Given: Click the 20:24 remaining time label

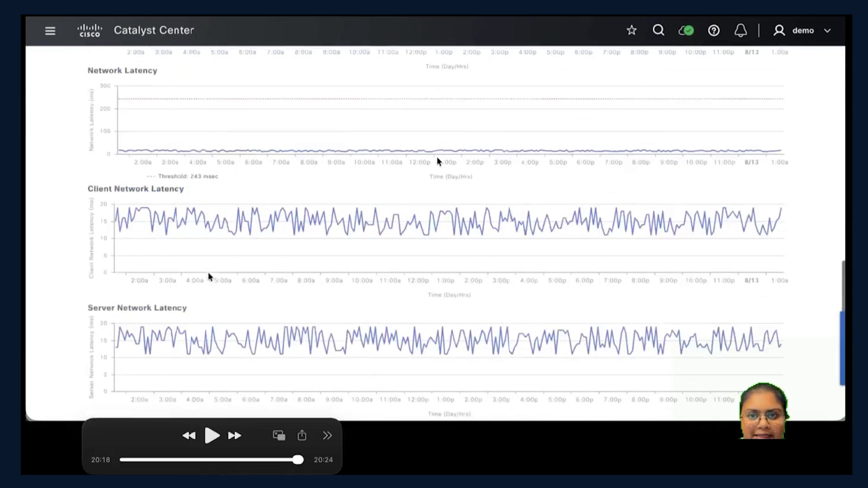Looking at the screenshot, I should (323, 460).
